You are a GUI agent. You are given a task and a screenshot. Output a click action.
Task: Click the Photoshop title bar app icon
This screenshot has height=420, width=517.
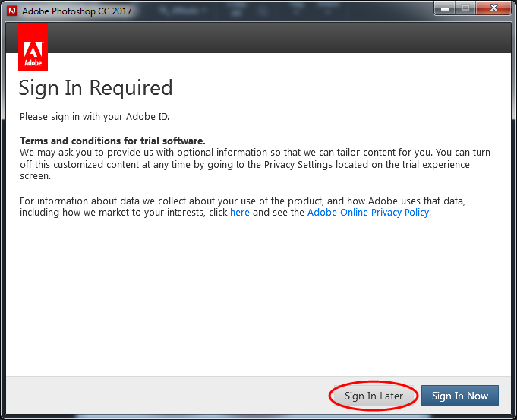(13, 11)
